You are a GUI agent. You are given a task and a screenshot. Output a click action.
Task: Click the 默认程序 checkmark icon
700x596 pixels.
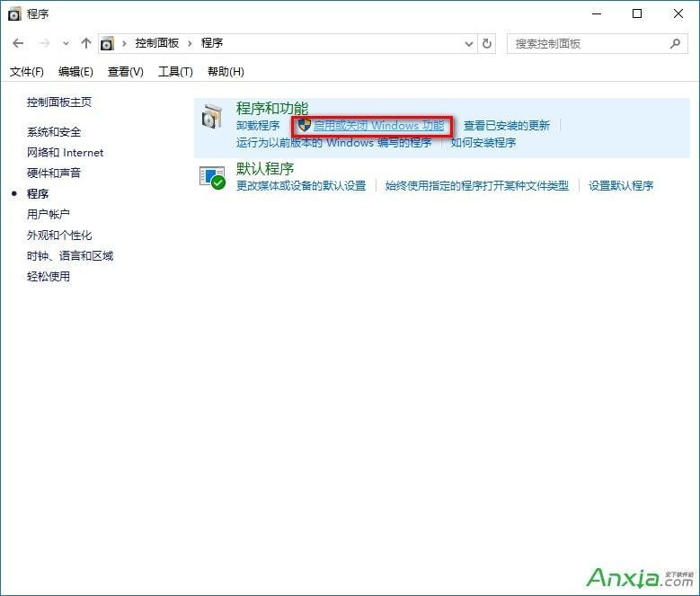click(x=212, y=178)
